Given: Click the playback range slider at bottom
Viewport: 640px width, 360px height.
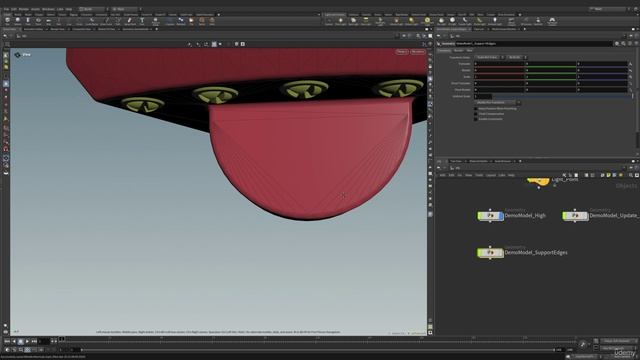Looking at the screenshot, I should click(318, 350).
